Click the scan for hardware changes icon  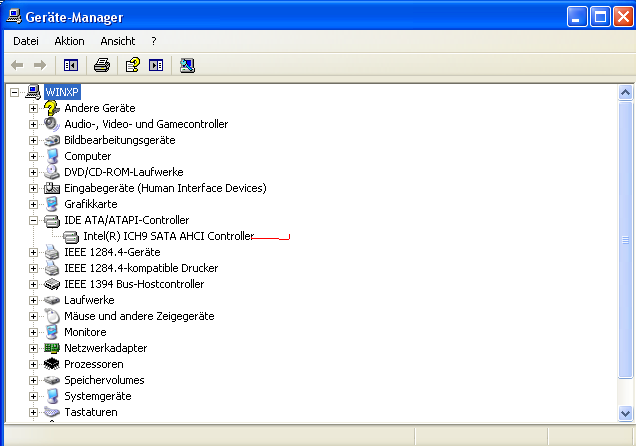point(187,65)
